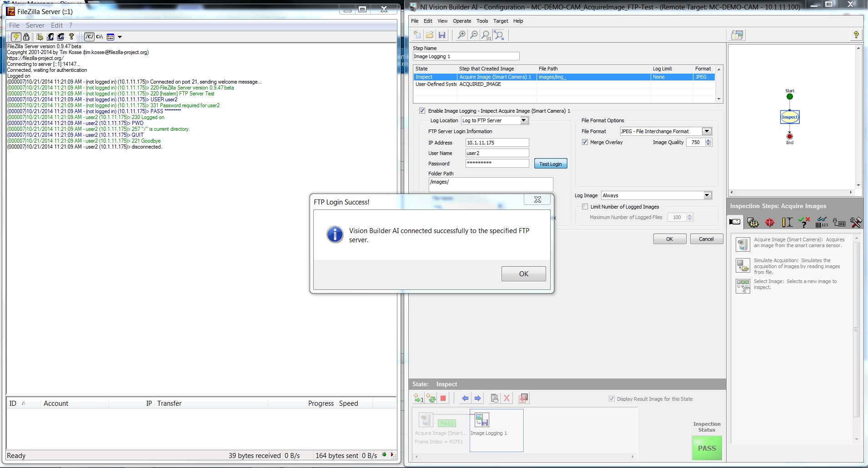Viewport: 868px width, 468px height.
Task: Open the Target menu
Action: [x=501, y=21]
